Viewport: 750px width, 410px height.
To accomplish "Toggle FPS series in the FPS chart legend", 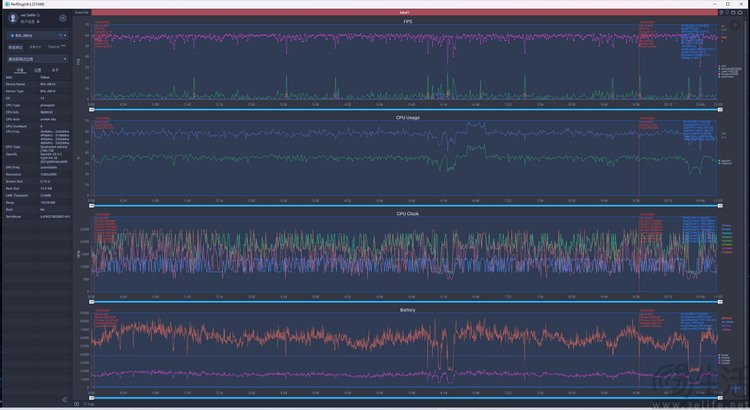I will tap(722, 66).
